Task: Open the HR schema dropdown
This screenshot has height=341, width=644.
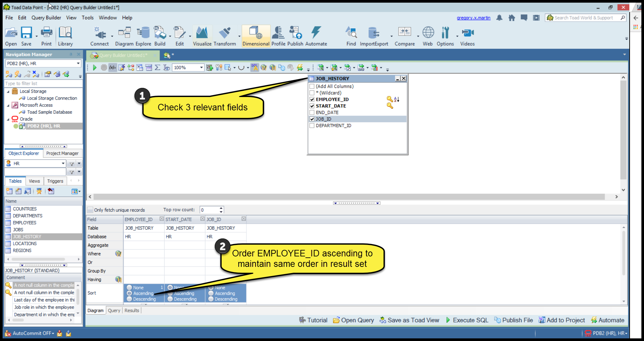Action: (x=63, y=163)
